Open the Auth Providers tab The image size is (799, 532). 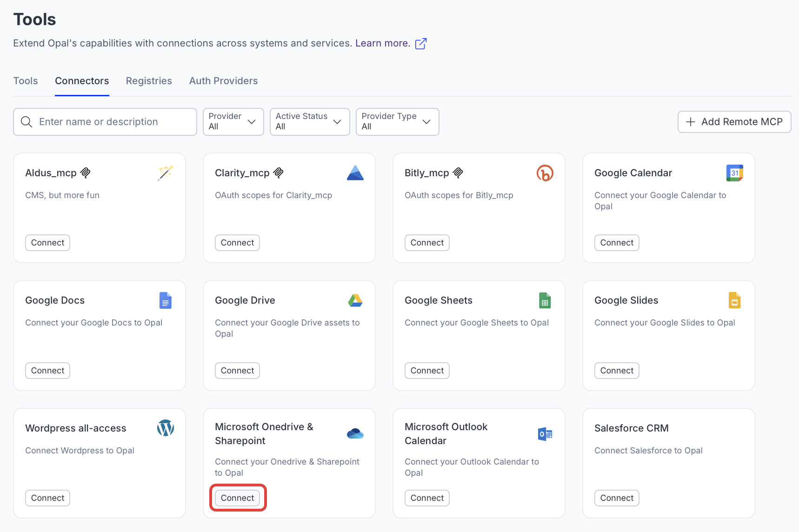click(223, 81)
